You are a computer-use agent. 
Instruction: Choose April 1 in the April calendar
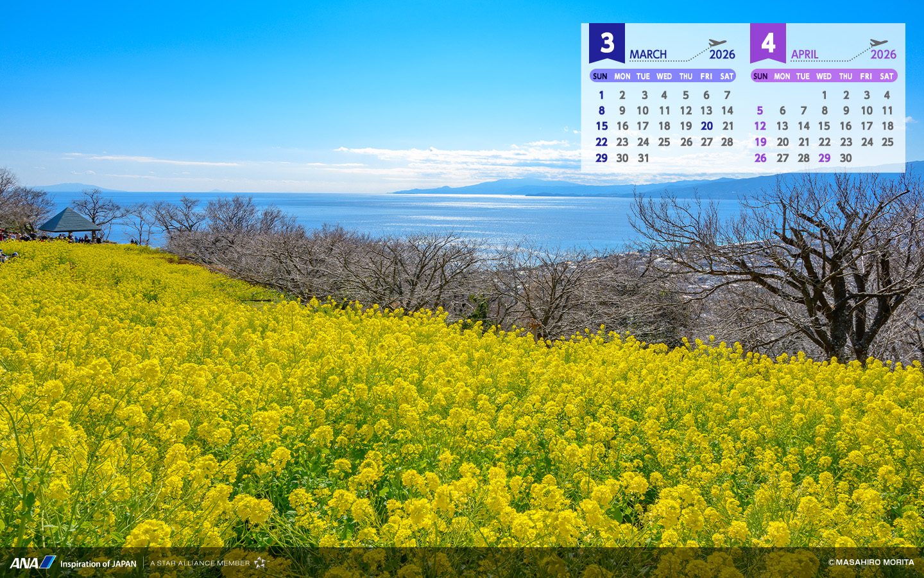[x=825, y=95]
